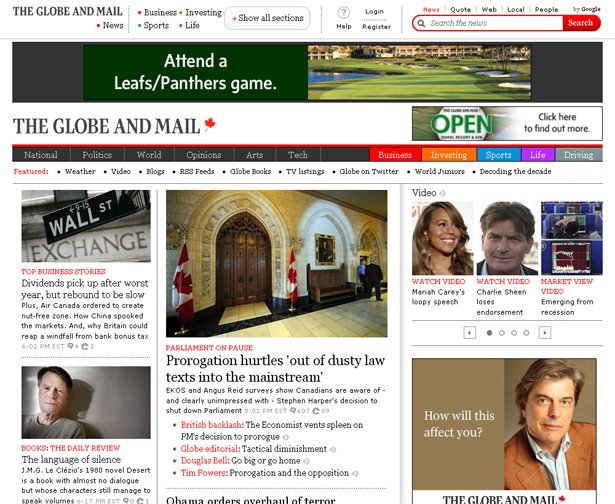Click arrow icon after British backlash item

(286, 437)
